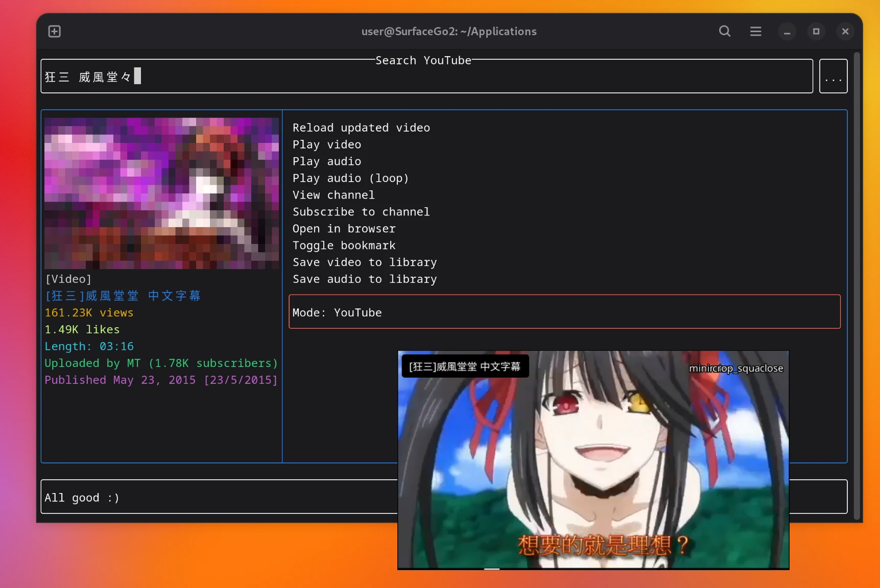The height and width of the screenshot is (588, 880).
Task: Select 'View channel'
Action: pos(333,195)
